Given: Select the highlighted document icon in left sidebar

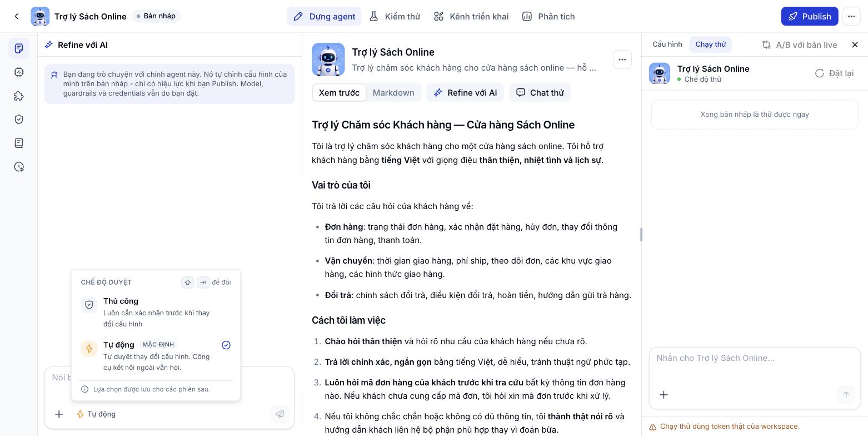Looking at the screenshot, I should click(x=19, y=48).
